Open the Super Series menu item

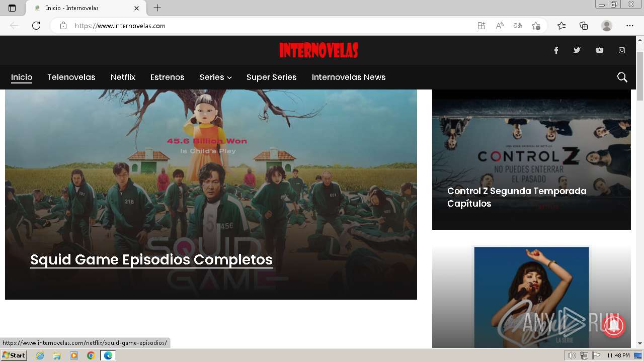(x=272, y=77)
